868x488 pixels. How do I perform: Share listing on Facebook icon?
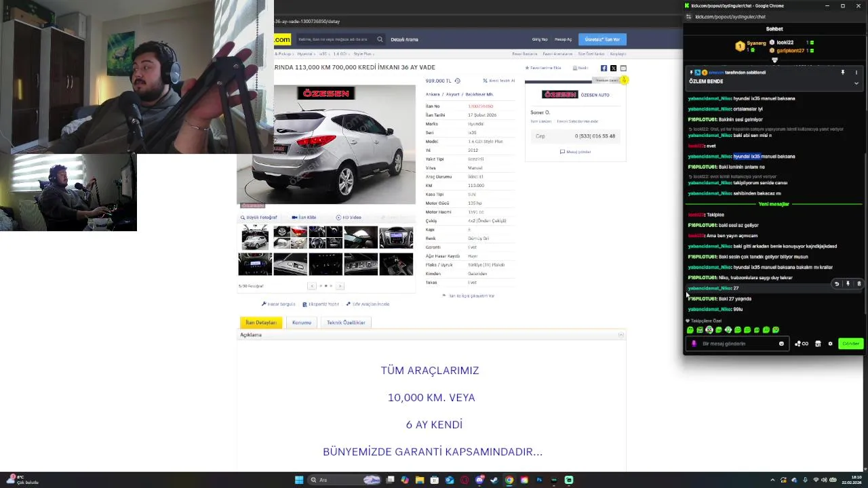coord(604,68)
